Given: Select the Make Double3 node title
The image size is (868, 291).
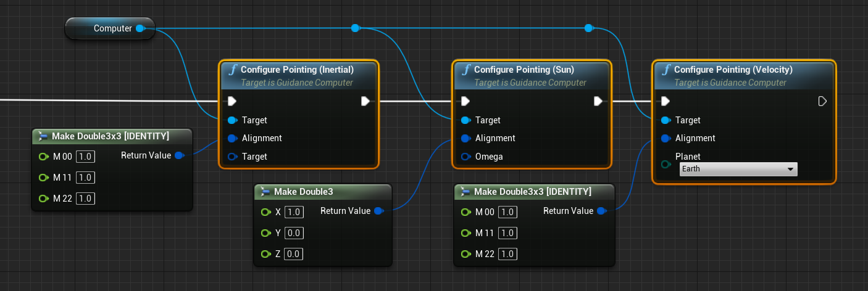Looking at the screenshot, I should (x=304, y=192).
